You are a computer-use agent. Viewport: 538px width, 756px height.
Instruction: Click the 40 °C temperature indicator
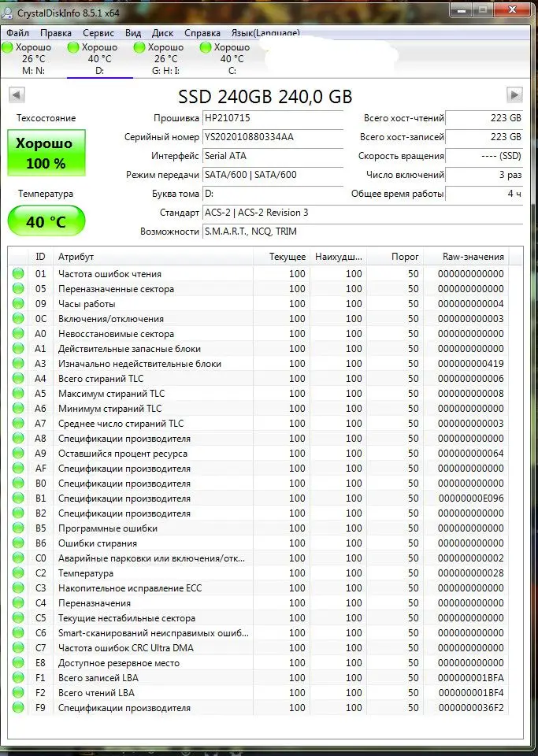click(x=46, y=221)
